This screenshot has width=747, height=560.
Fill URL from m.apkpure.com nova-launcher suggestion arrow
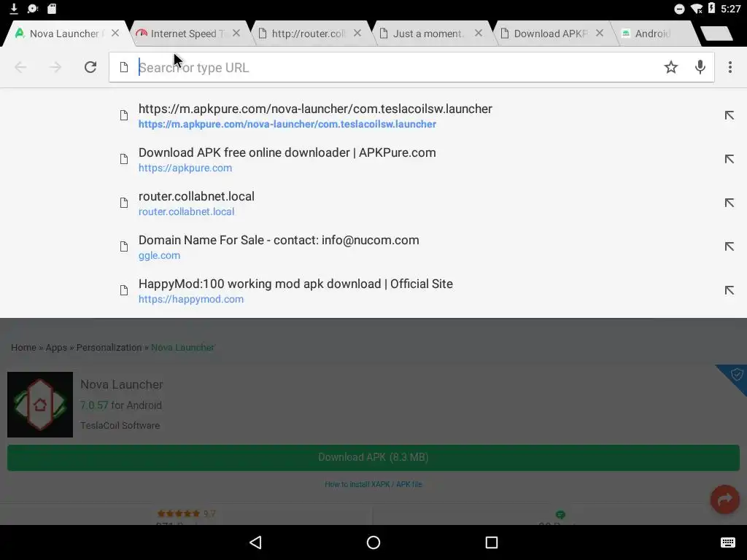729,115
